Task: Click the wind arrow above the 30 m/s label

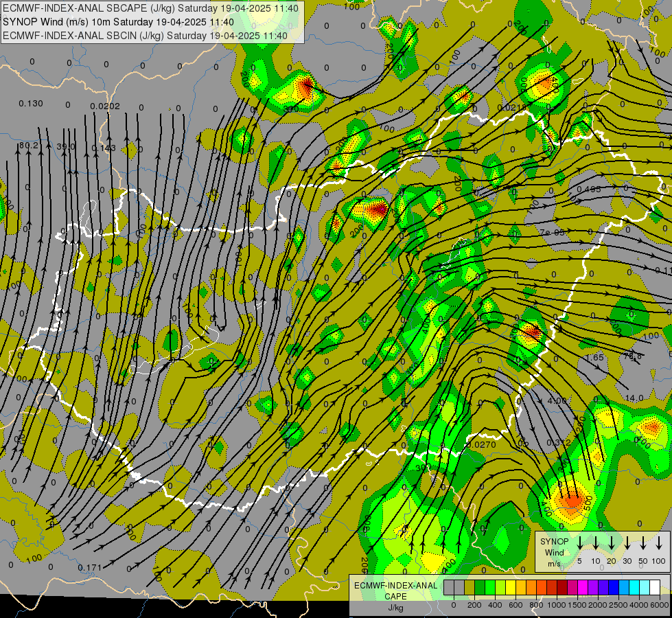Action: click(627, 543)
